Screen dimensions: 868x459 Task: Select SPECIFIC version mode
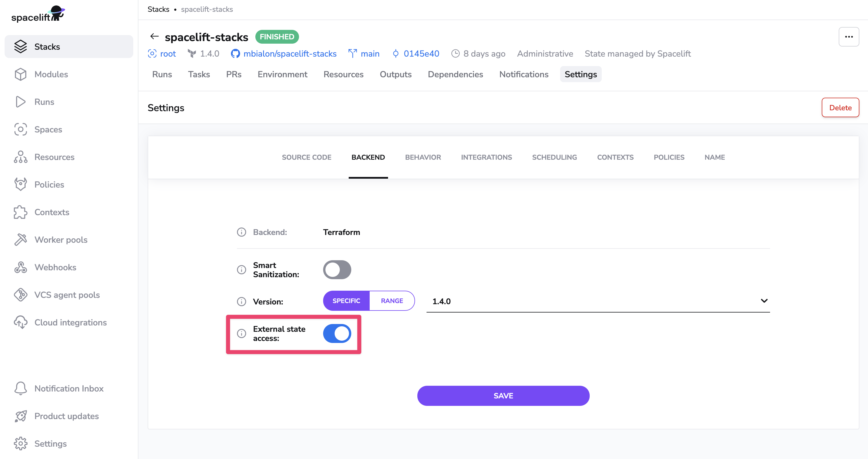(x=346, y=301)
